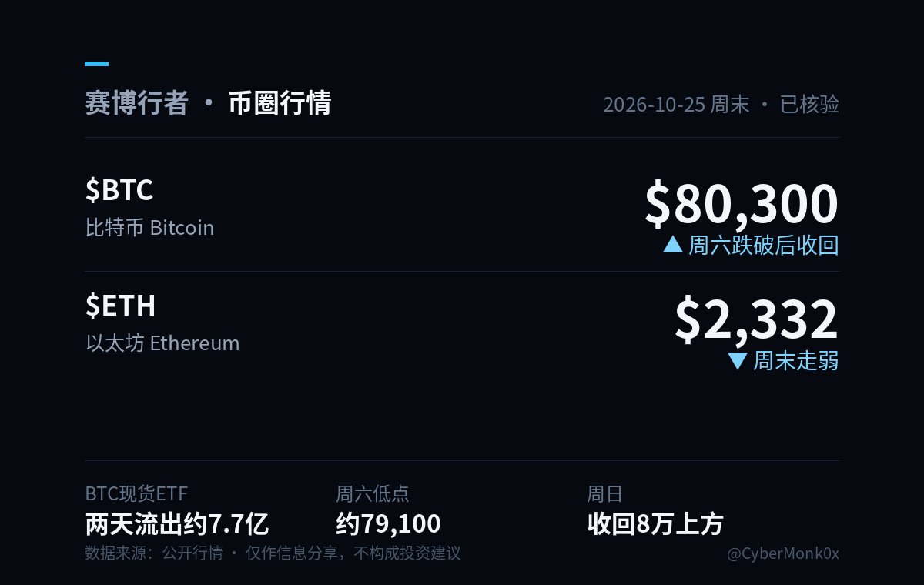Click the BTC现货ETF stat heading
Viewport: 924px width, 585px height.
[x=136, y=493]
